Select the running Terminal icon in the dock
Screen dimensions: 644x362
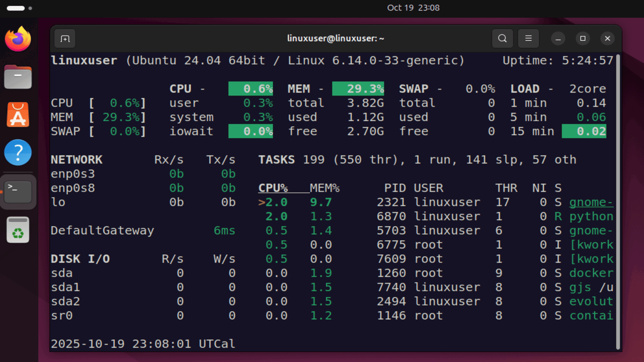click(x=18, y=191)
